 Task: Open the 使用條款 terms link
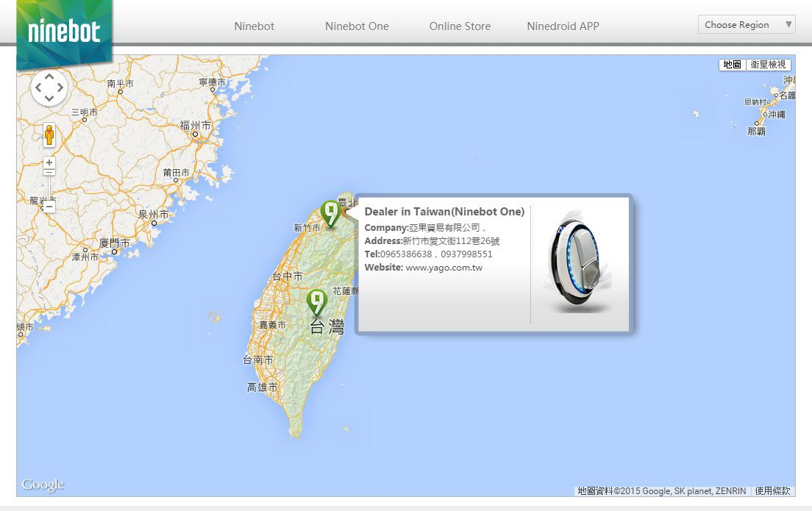pyautogui.click(x=772, y=491)
